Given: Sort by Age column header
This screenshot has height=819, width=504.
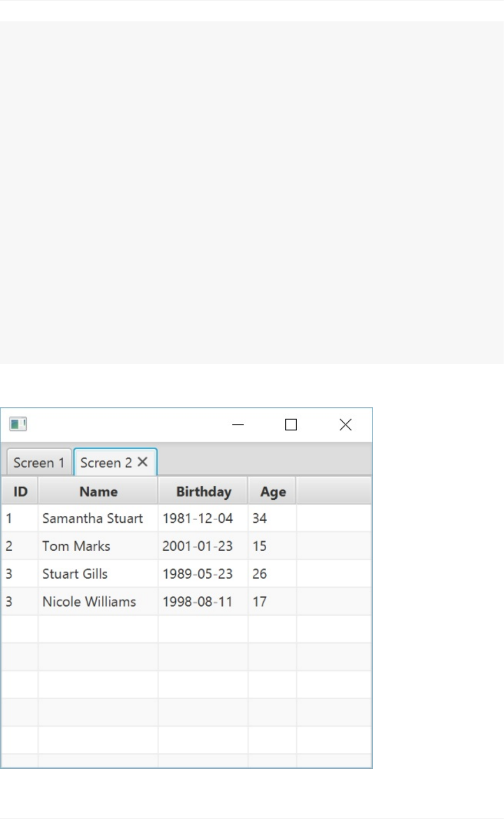Looking at the screenshot, I should pos(273,491).
